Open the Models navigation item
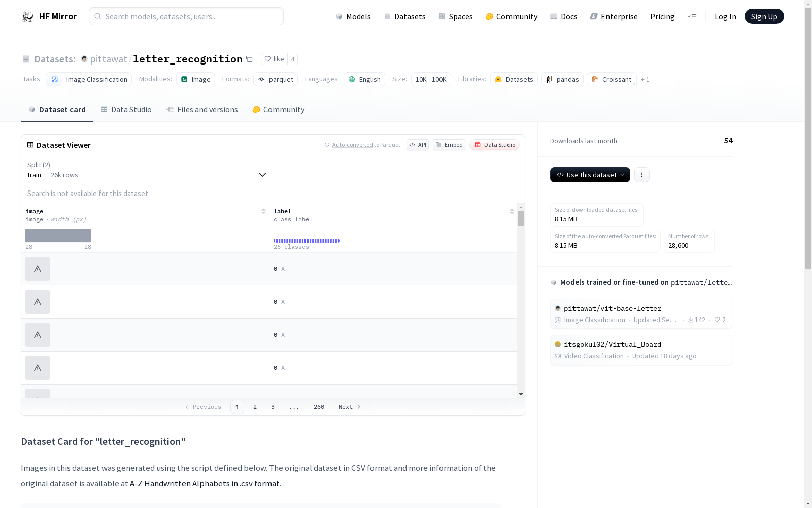This screenshot has width=812, height=508. (353, 16)
